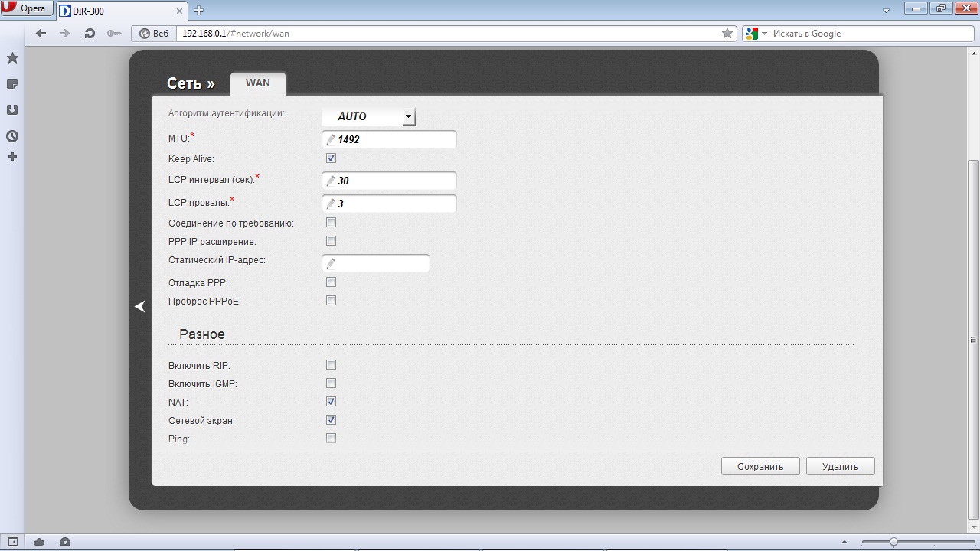Uncheck the Keep Alive checkbox
This screenshot has height=551, width=980.
tap(331, 158)
